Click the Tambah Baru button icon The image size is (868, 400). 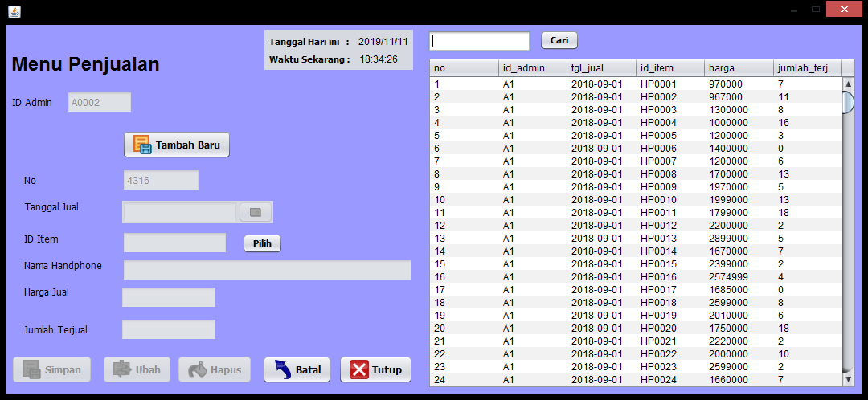pos(142,145)
